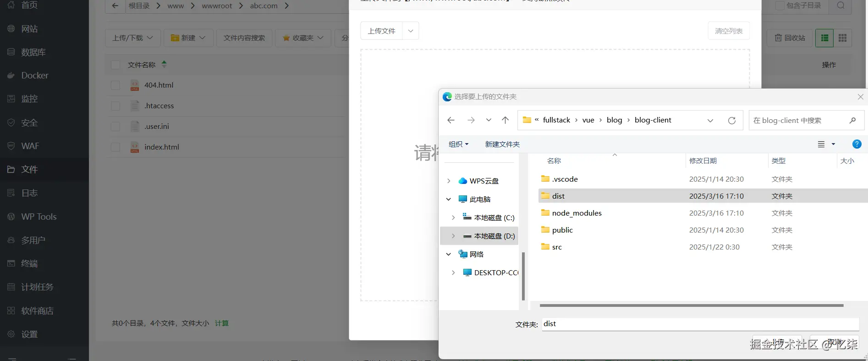Click the navigation pane vertical scrollbar
868x361 pixels.
(x=523, y=276)
